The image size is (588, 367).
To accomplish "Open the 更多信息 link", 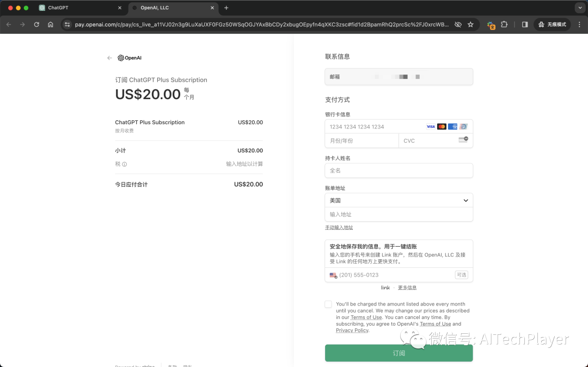I will tap(407, 288).
